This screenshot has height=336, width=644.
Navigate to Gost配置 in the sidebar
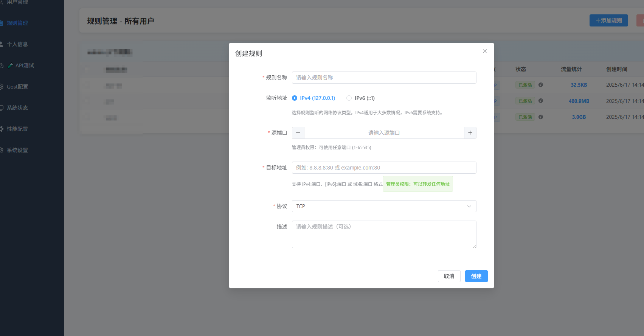coord(17,87)
